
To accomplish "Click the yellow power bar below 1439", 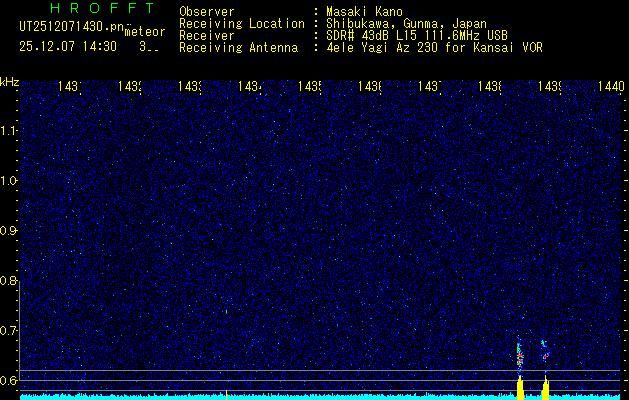I will pyautogui.click(x=545, y=390).
